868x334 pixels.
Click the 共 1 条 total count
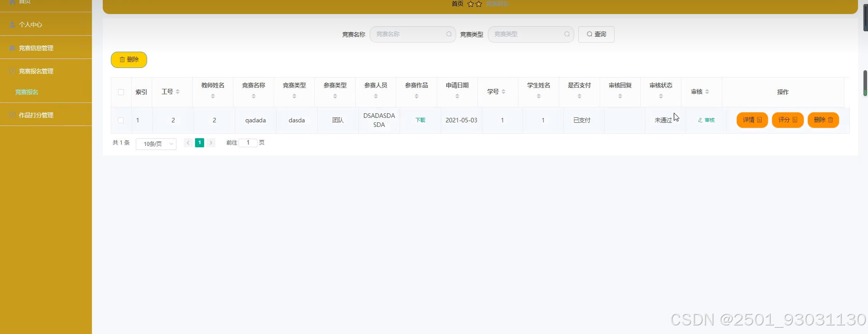(121, 143)
